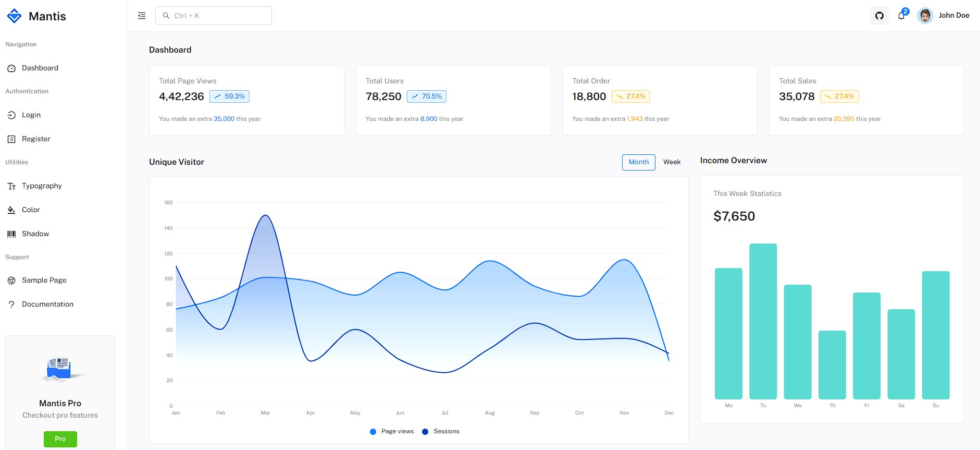Toggle the Sessions legend series
This screenshot has width=980, height=450.
441,431
